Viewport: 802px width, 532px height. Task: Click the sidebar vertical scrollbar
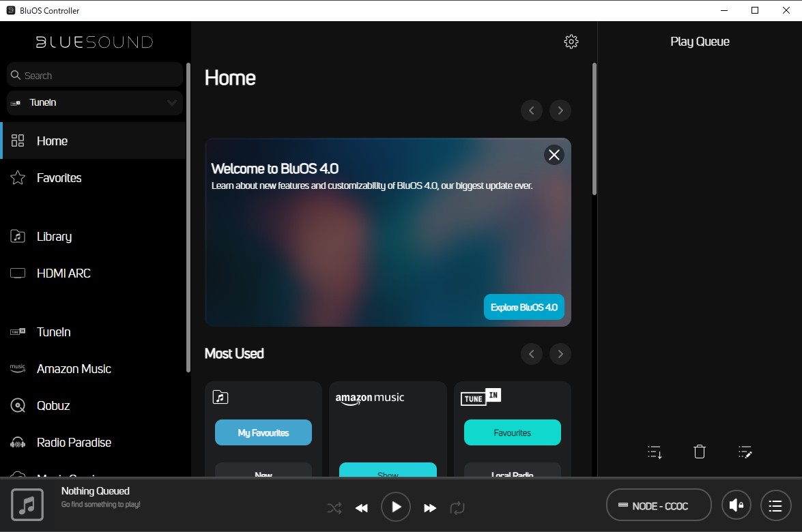coord(188,218)
